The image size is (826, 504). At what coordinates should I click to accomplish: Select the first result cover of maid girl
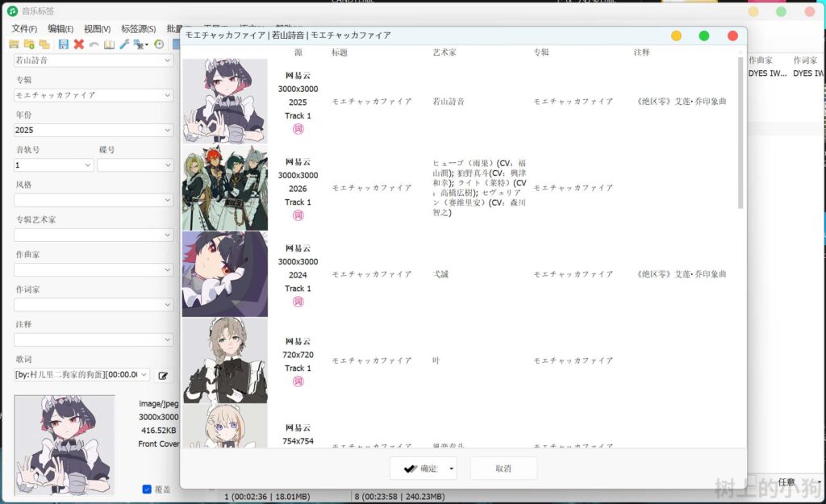225,101
